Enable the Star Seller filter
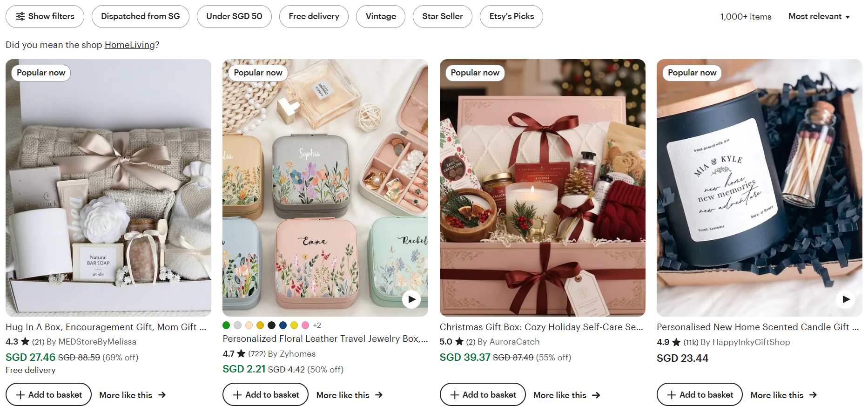The width and height of the screenshot is (868, 413). (x=442, y=16)
